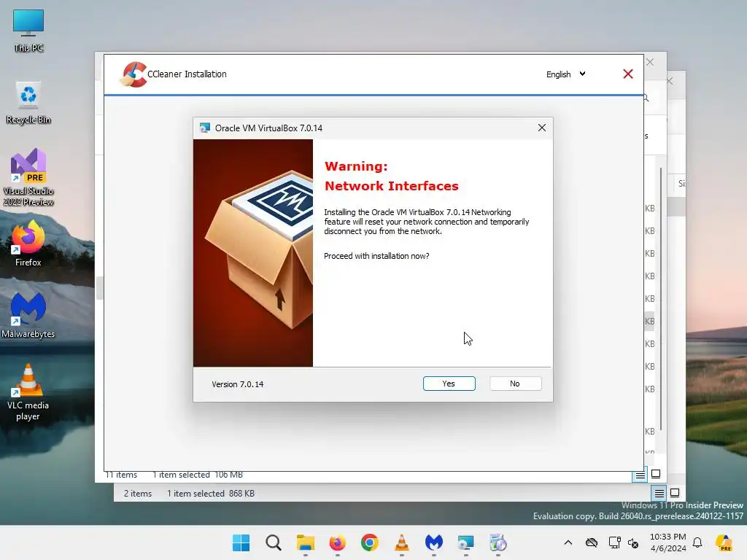Switch to Malwarebytes in the taskbar
The height and width of the screenshot is (560, 747).
click(434, 542)
